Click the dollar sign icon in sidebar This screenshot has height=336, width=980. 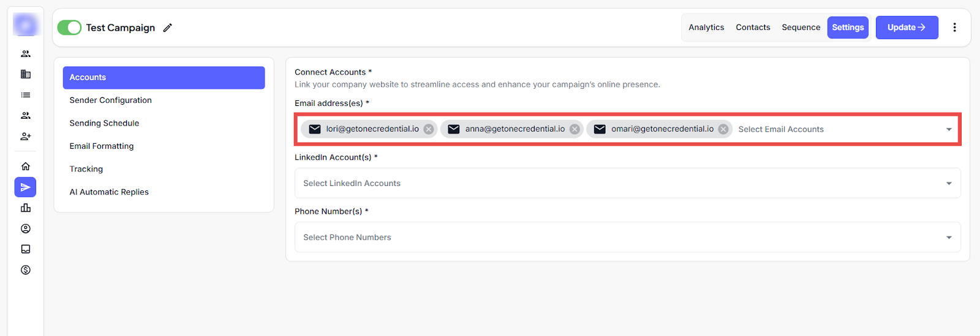[x=26, y=270]
